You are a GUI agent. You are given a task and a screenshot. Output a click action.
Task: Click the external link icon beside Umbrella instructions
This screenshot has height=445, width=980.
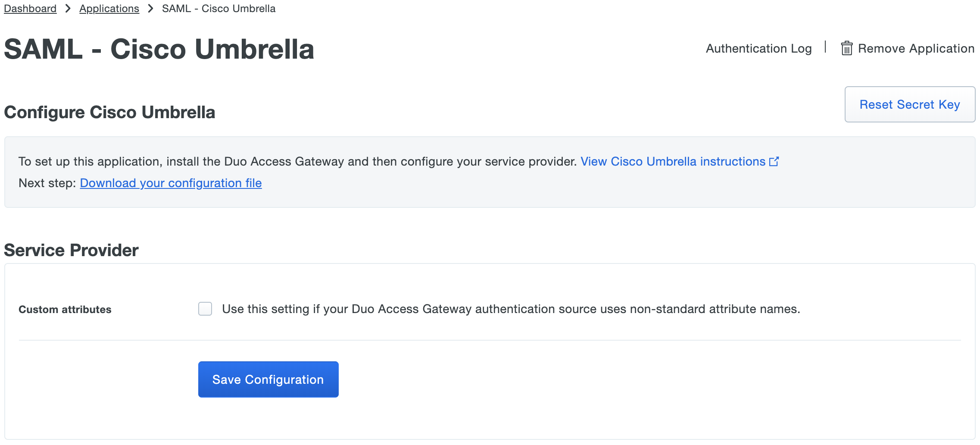(x=774, y=161)
